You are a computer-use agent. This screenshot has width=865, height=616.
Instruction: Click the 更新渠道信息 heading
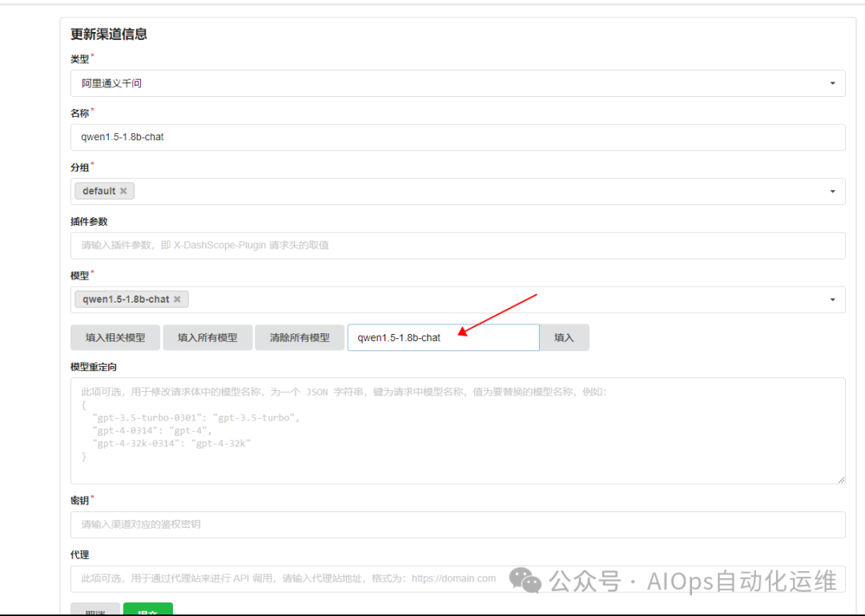coord(109,34)
